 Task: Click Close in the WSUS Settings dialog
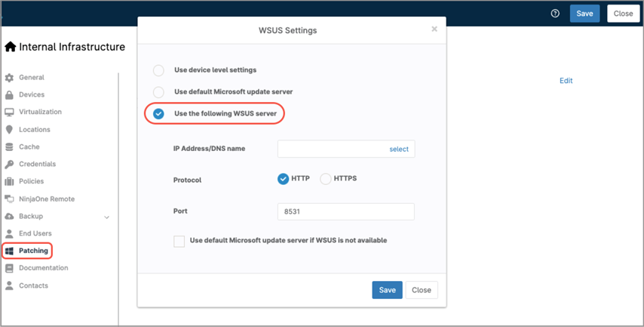tap(422, 290)
